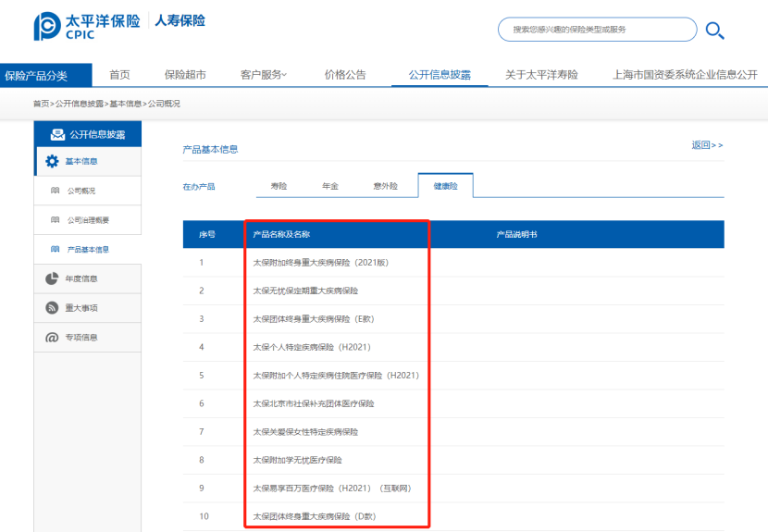Screen dimensions: 768x532
Task: Switch to the 年金 product tab
Action: 330,186
